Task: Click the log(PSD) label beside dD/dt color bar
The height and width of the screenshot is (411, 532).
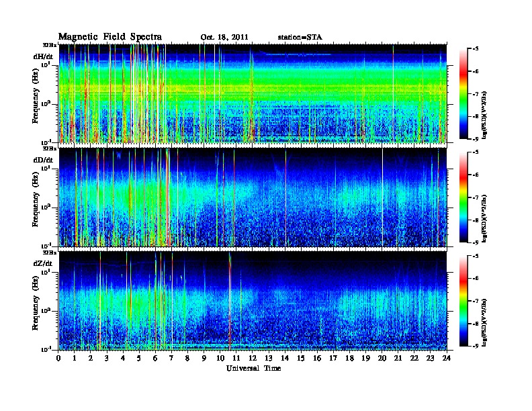Action: [485, 218]
